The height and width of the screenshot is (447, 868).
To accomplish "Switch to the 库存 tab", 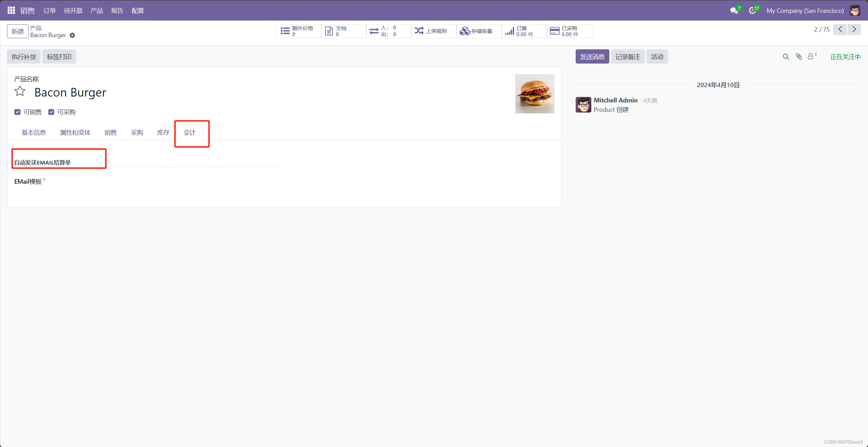I will pyautogui.click(x=163, y=132).
